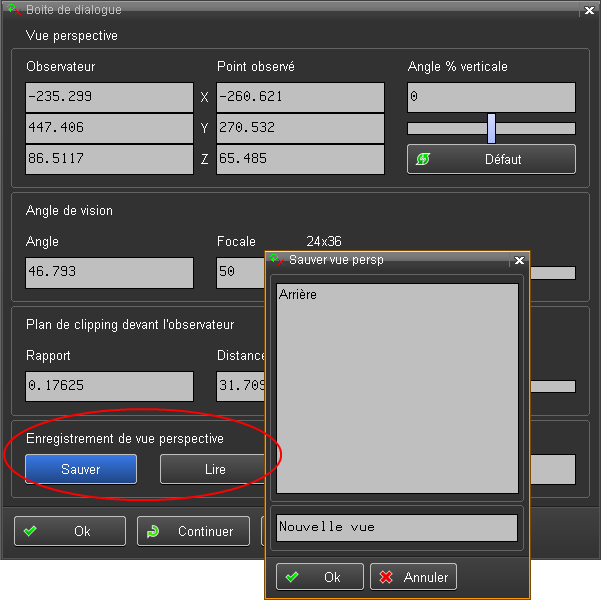Click the Point observé Y field
Viewport: 601px width, 600px height.
(300, 128)
